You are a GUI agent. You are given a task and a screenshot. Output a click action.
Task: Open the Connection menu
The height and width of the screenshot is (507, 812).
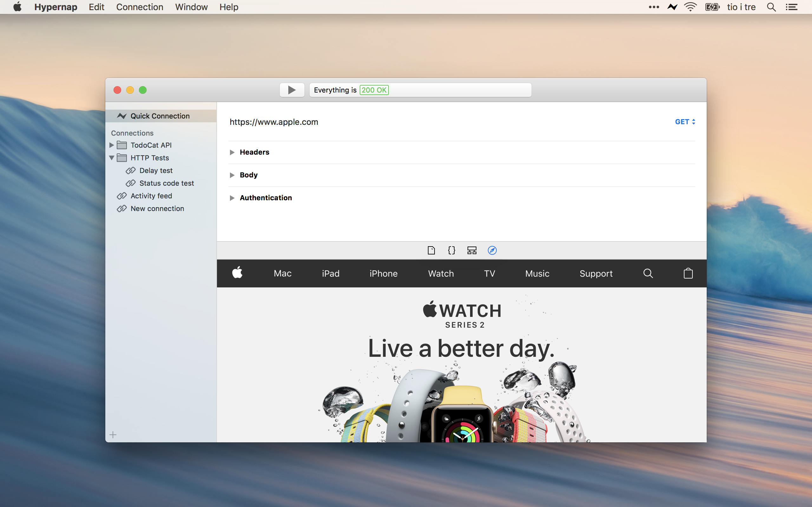coord(140,7)
